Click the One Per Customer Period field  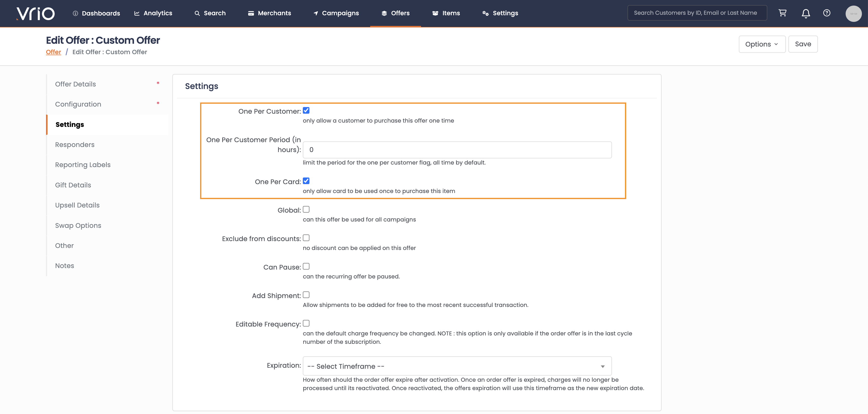(457, 150)
